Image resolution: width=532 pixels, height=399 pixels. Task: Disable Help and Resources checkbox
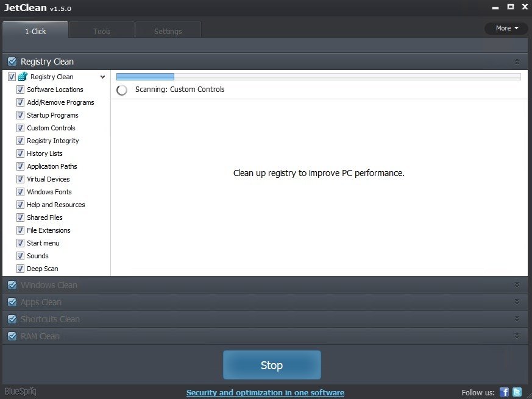tap(20, 205)
